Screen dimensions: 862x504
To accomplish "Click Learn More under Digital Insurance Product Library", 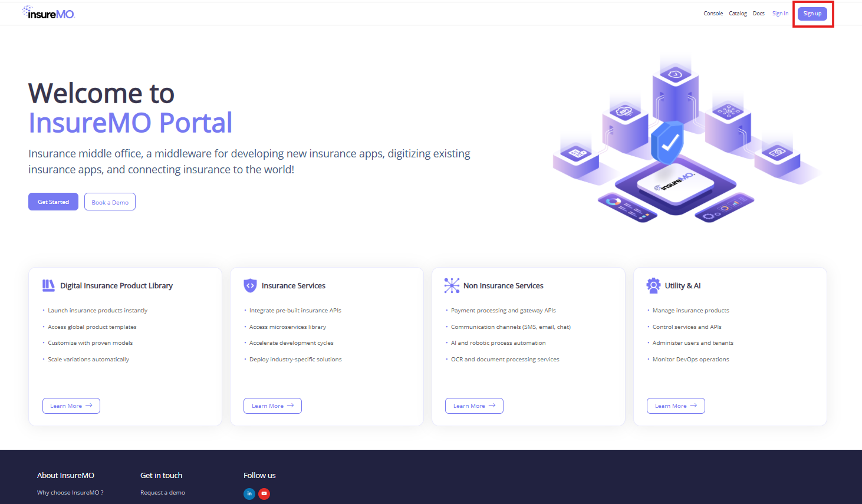I will [71, 406].
